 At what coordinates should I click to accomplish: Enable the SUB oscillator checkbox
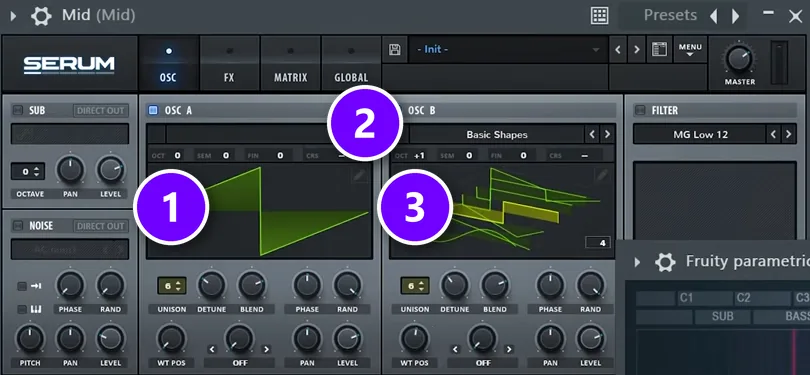(18, 110)
